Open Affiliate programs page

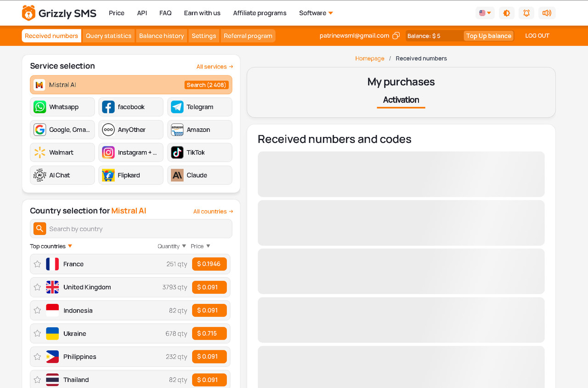pyautogui.click(x=260, y=13)
